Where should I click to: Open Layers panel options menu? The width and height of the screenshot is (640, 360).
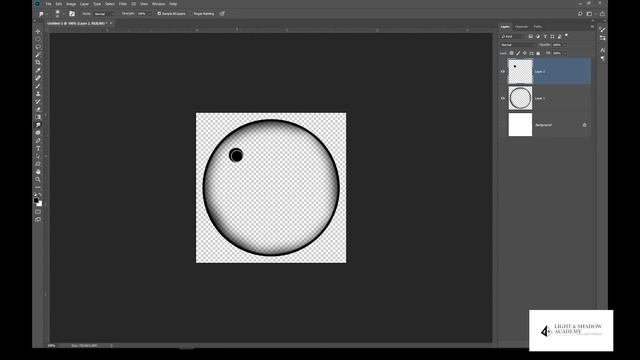(x=592, y=27)
